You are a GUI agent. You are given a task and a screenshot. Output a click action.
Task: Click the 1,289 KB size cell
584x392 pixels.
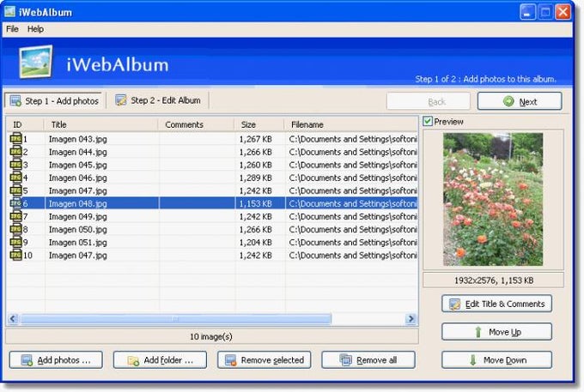pyautogui.click(x=256, y=178)
